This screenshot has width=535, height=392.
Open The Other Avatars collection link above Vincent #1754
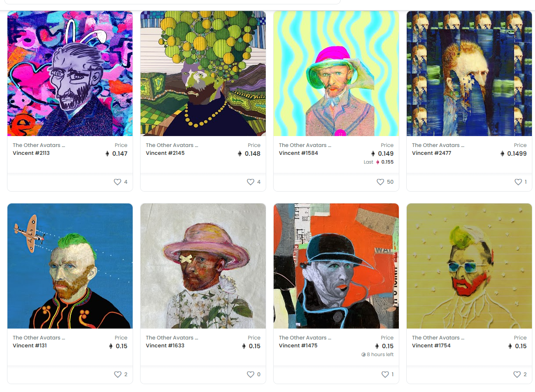coord(438,338)
